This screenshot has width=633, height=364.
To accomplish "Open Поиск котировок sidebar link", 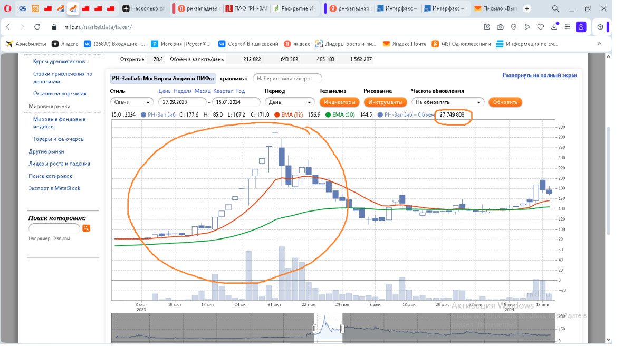I will click(50, 176).
